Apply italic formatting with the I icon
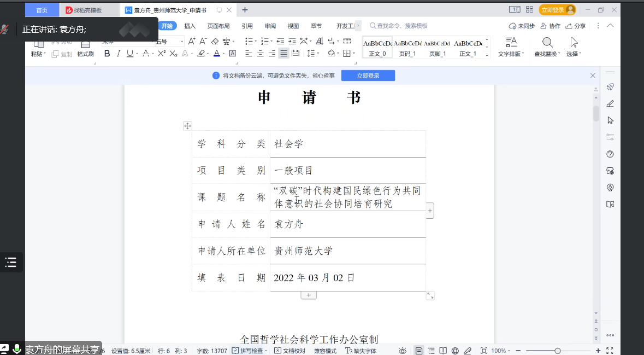 [x=119, y=54]
